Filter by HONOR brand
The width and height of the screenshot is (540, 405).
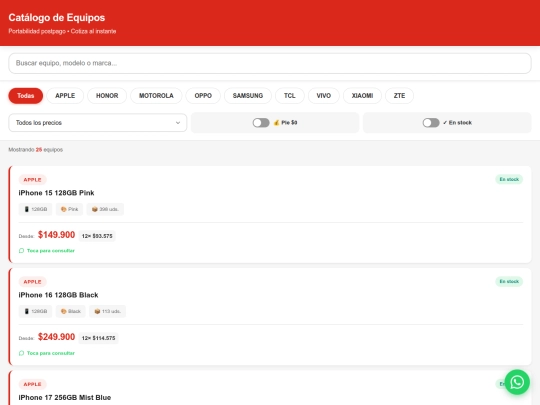(x=107, y=96)
